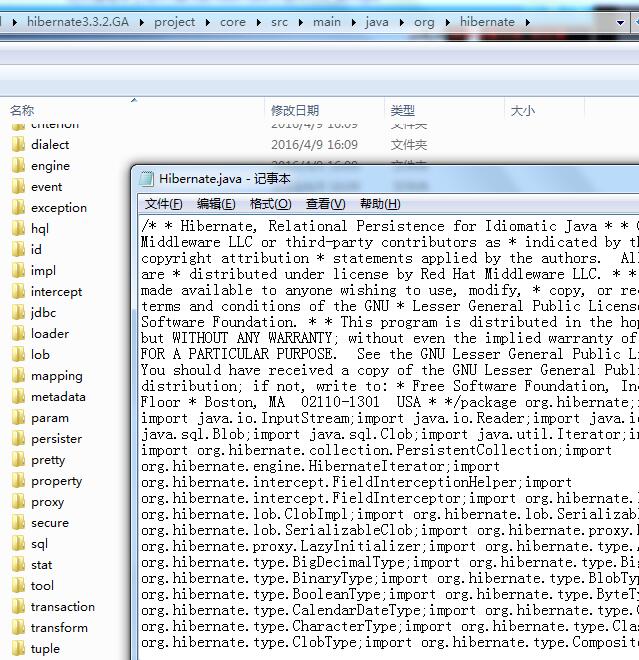Select the proxy folder icon
This screenshot has width=639, height=660.
coord(18,502)
